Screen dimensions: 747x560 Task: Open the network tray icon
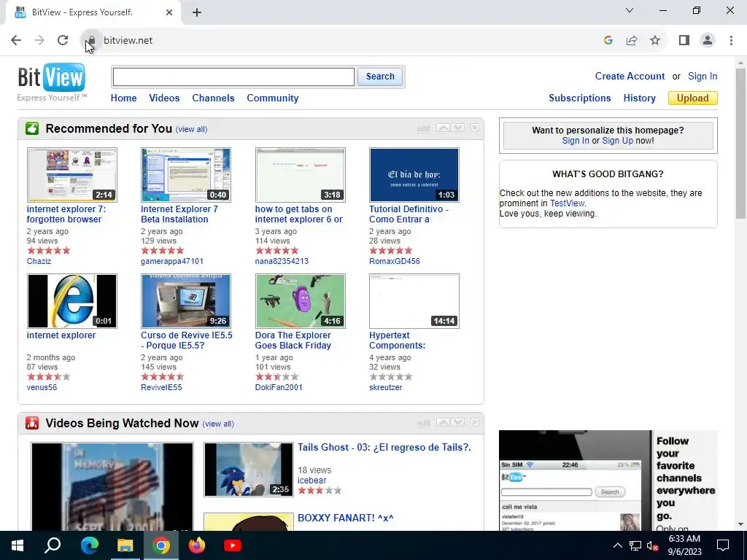click(x=635, y=545)
